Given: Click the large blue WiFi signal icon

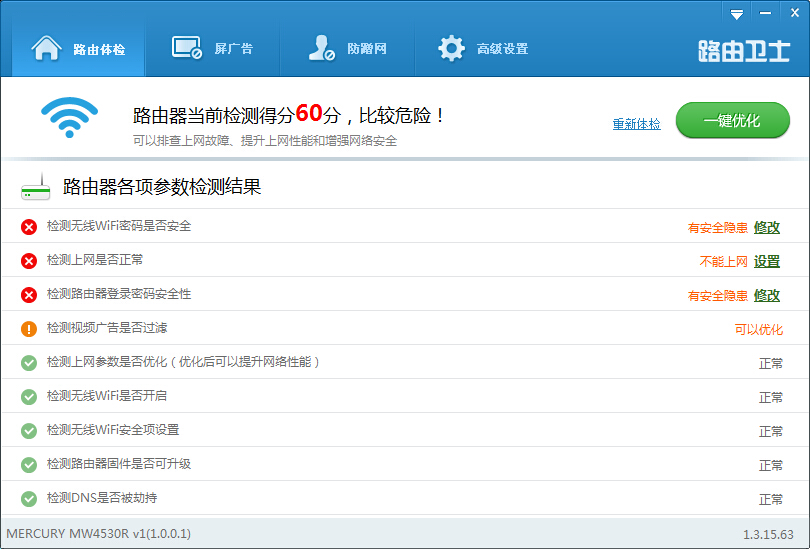Looking at the screenshot, I should [x=69, y=120].
